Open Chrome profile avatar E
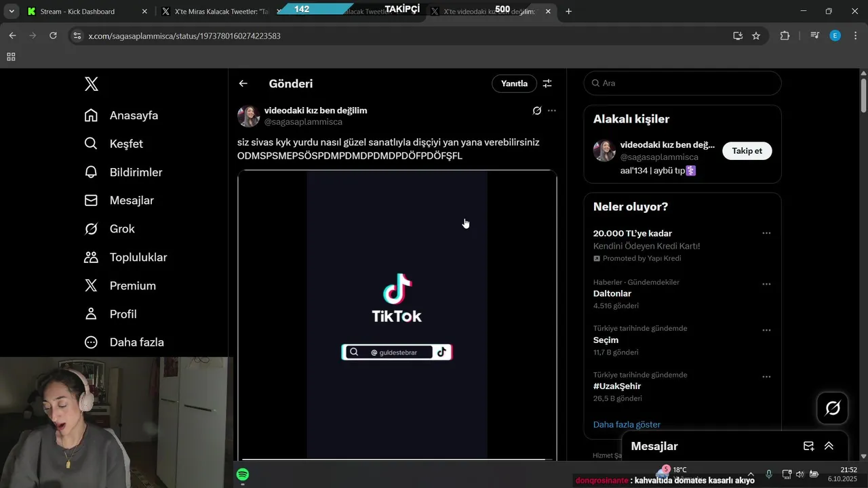The width and height of the screenshot is (868, 488). point(835,36)
